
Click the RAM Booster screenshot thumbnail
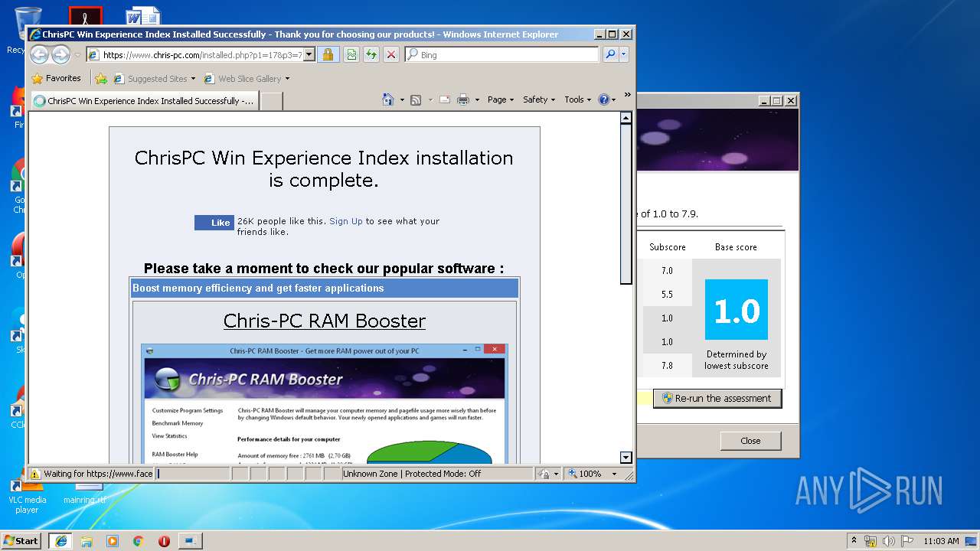pos(325,404)
